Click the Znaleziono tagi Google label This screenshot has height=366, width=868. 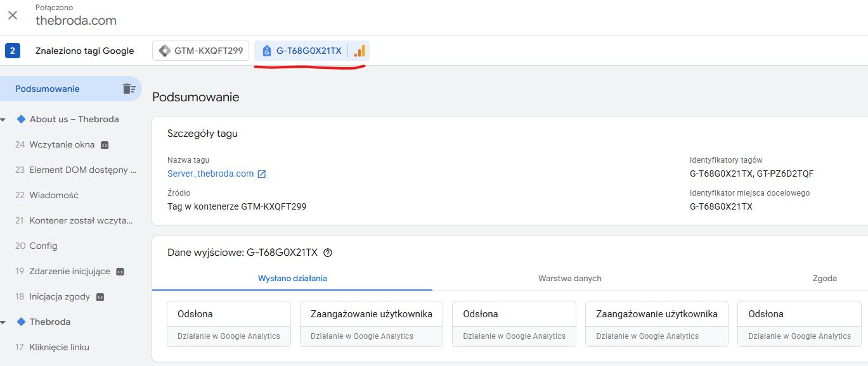tap(85, 51)
